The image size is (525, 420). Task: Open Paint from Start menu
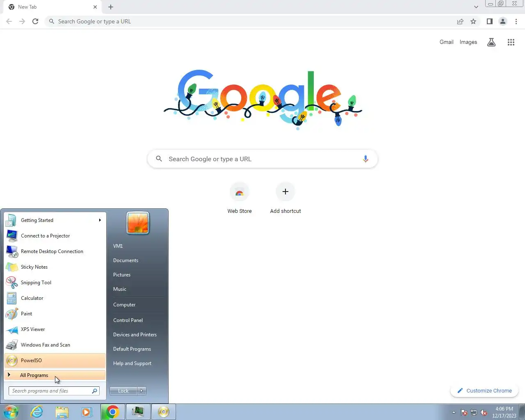55,314
